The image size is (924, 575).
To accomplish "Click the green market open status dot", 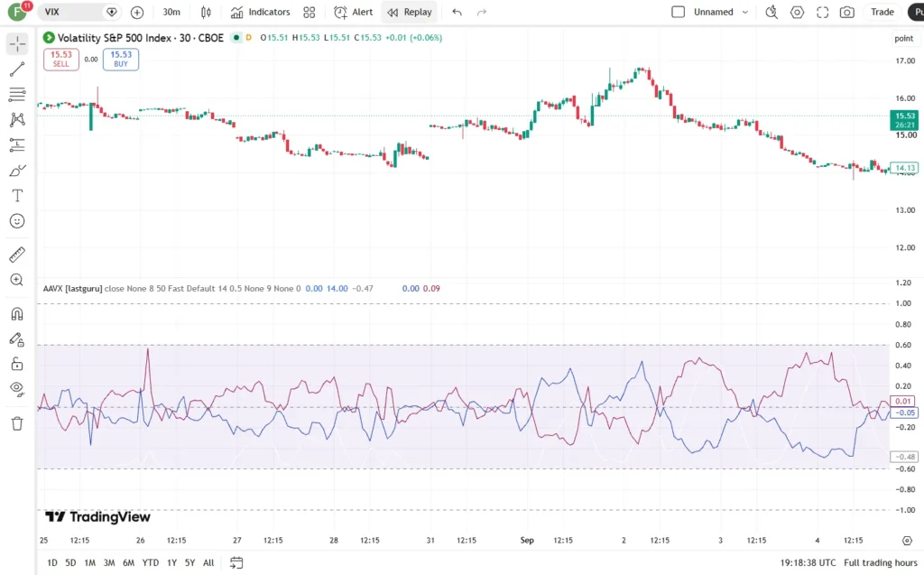I will [x=236, y=38].
